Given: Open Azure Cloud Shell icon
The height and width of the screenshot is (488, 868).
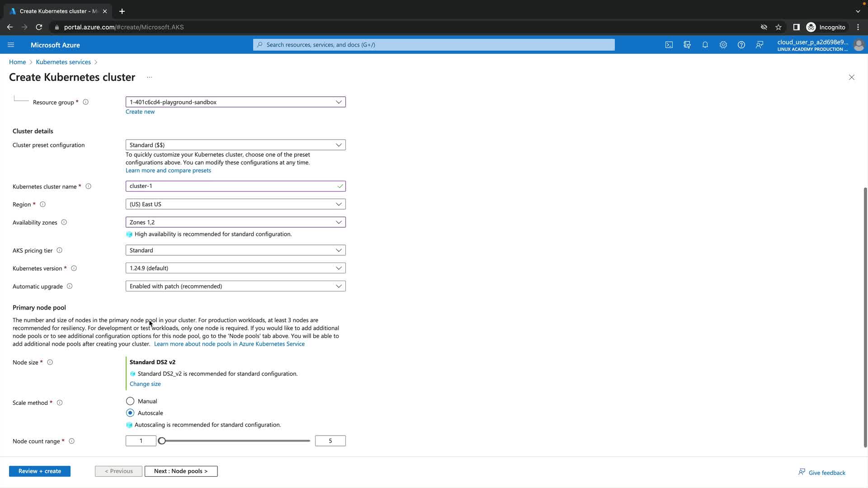Looking at the screenshot, I should click(669, 45).
